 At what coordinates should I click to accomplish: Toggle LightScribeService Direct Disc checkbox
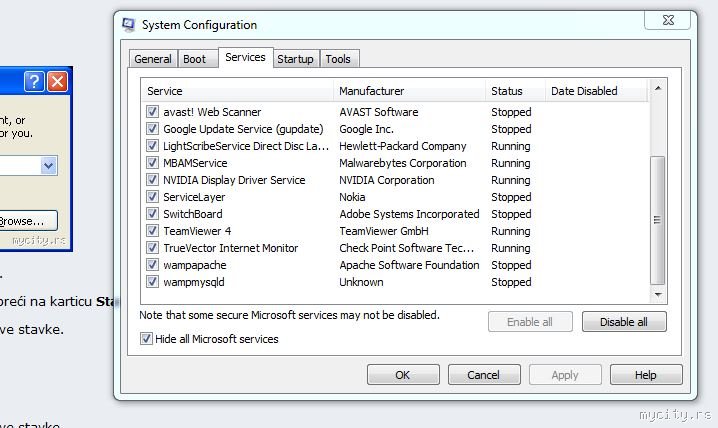152,146
